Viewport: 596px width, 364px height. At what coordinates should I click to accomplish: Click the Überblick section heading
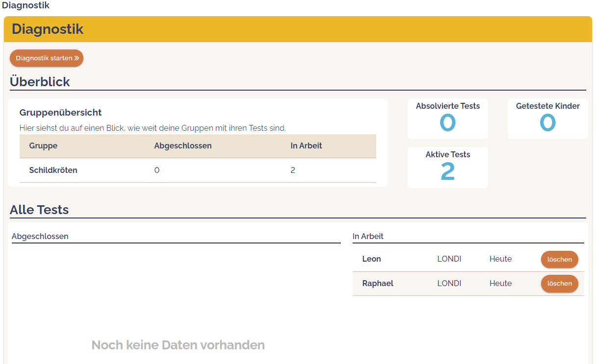tap(40, 82)
